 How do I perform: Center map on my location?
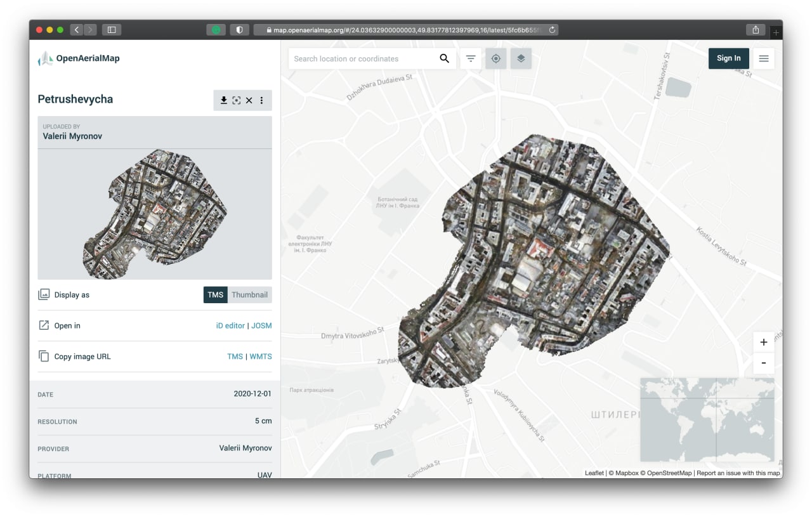coord(496,58)
